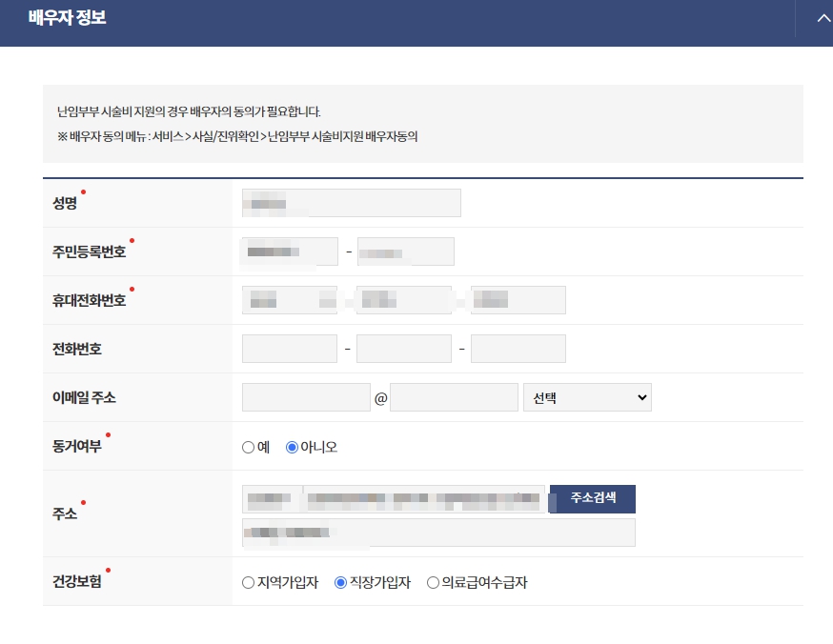Click the middle 전화번호 input box

pos(403,348)
